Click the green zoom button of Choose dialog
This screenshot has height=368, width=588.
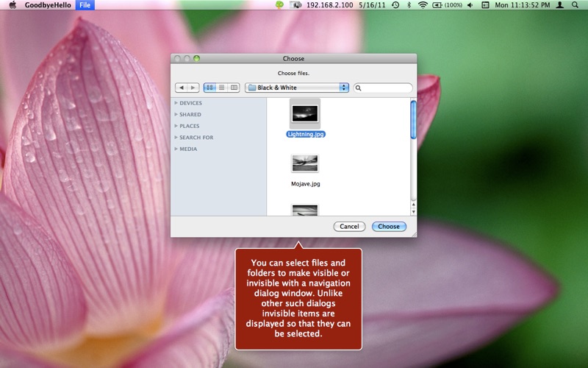[196, 59]
